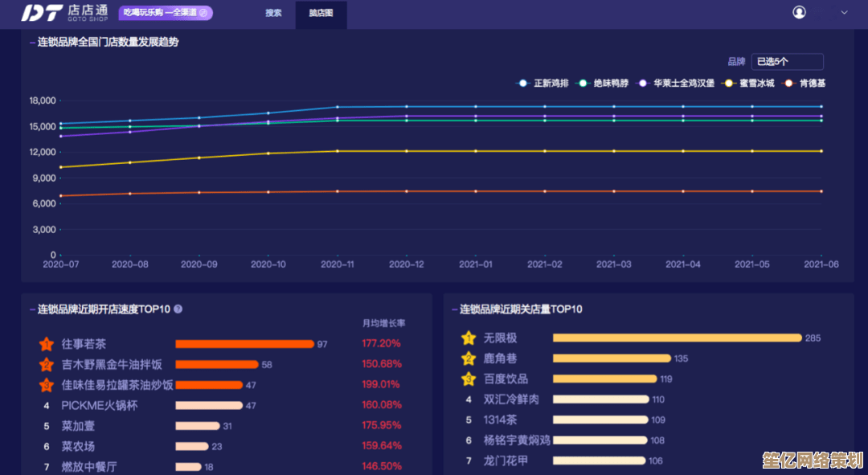Select the PICKME火锅杯 brand name
This screenshot has height=475, width=868.
coord(99,405)
